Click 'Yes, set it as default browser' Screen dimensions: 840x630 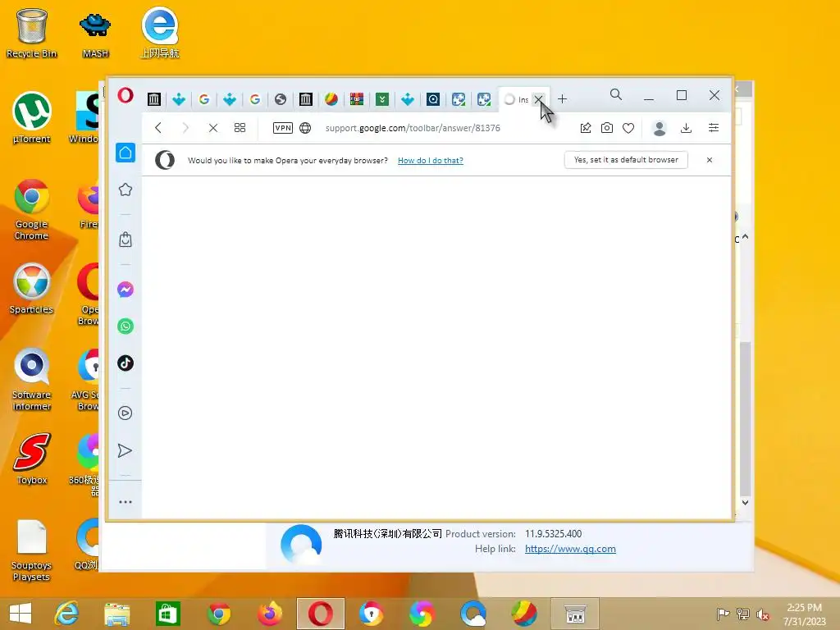coord(626,160)
